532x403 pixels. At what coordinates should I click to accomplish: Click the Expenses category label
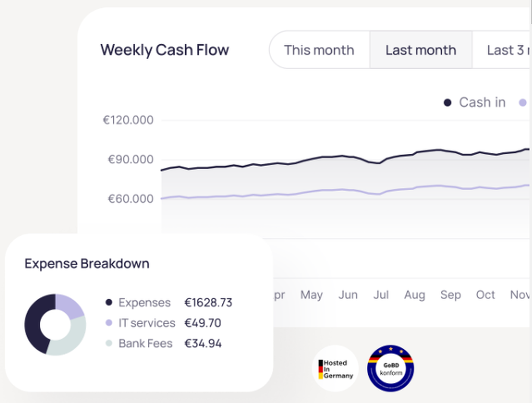pyautogui.click(x=145, y=302)
